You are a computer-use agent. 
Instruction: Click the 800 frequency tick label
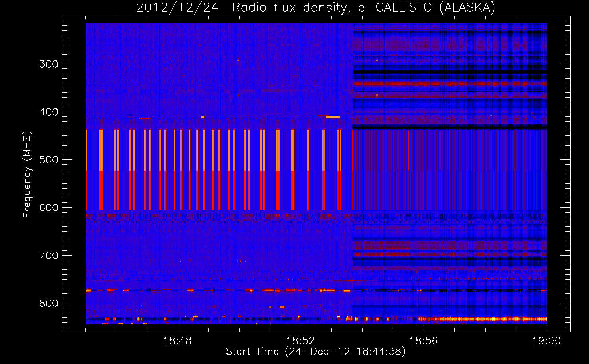pos(49,304)
